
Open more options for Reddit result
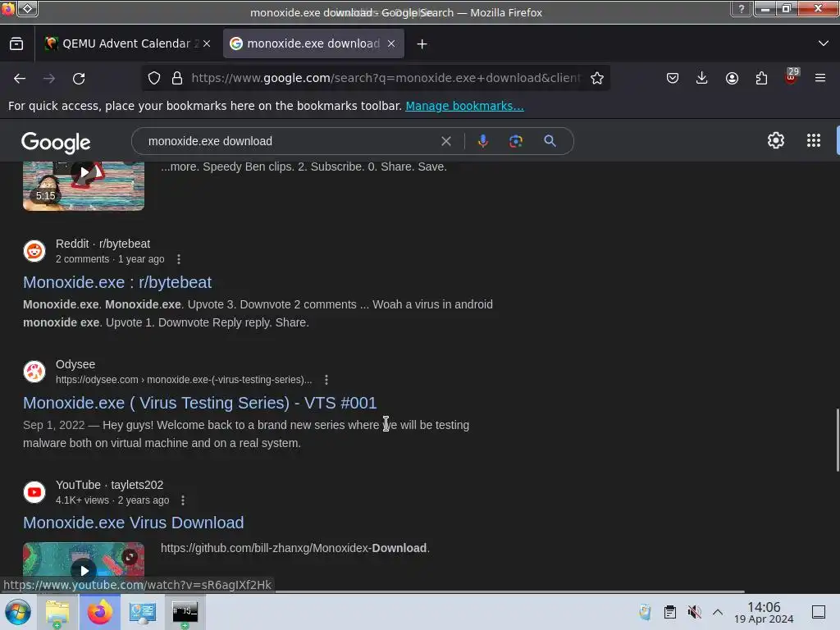pyautogui.click(x=179, y=259)
